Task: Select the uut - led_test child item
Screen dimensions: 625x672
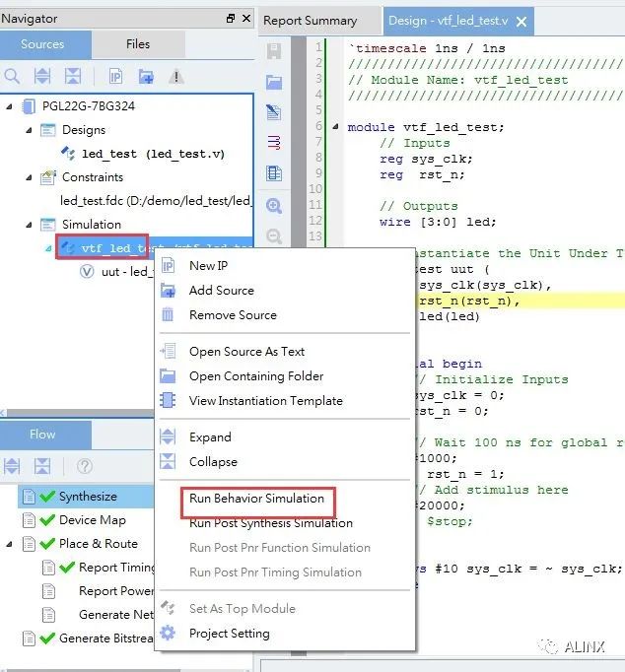Action: 116,272
